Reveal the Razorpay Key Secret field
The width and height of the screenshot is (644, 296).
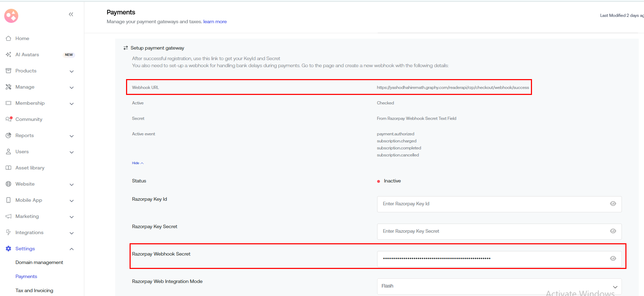tap(613, 231)
